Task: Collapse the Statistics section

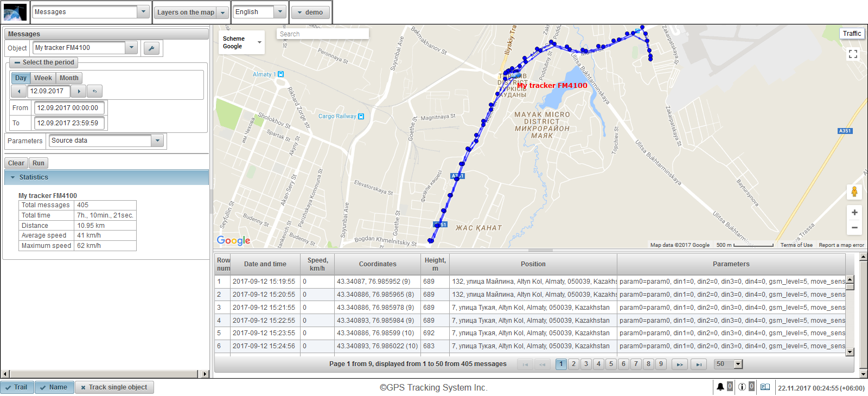Action: point(13,177)
